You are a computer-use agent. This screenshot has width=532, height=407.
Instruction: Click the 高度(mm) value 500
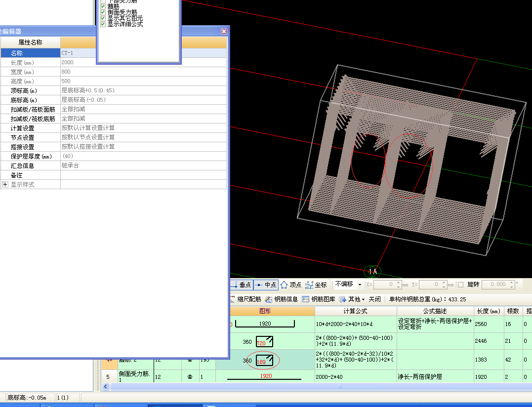point(144,81)
